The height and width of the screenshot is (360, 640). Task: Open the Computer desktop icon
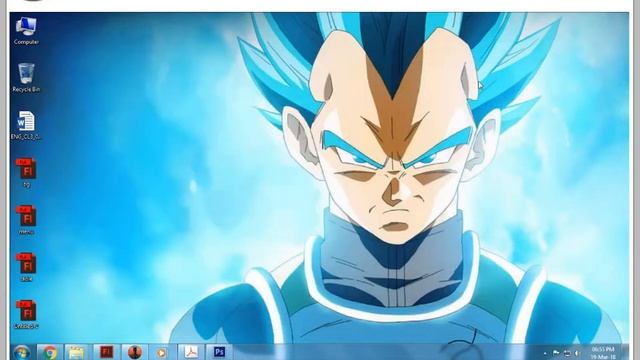pos(26,31)
